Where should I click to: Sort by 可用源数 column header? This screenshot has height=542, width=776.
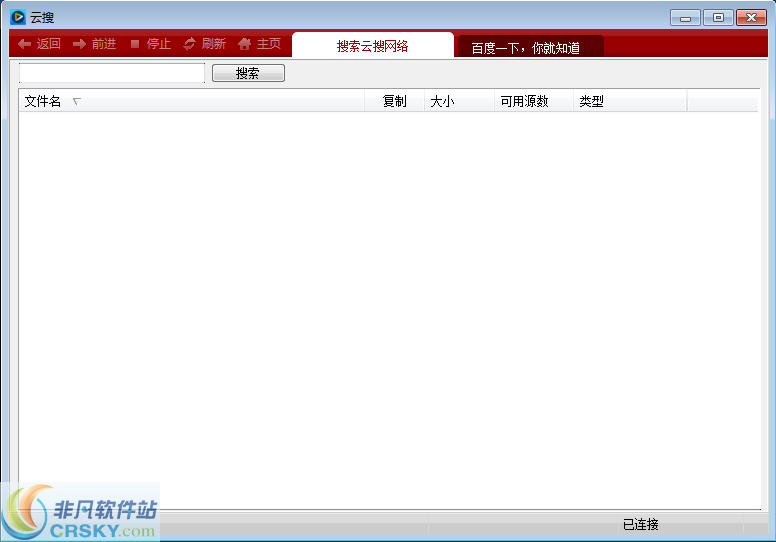534,101
